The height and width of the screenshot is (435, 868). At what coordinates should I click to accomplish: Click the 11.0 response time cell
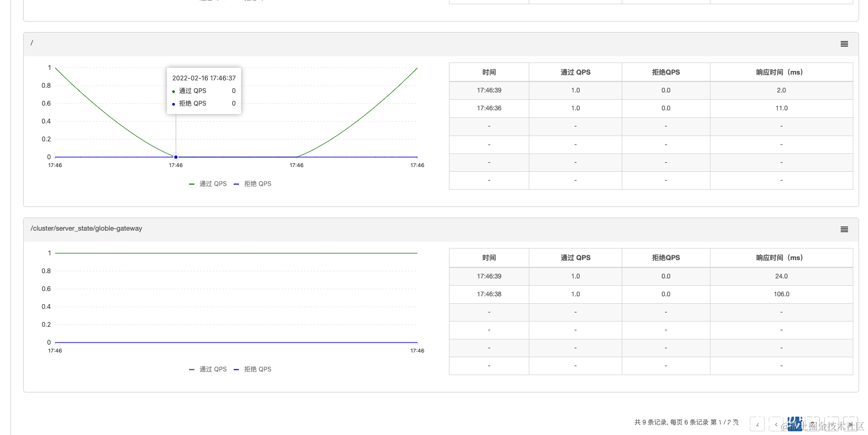[781, 108]
